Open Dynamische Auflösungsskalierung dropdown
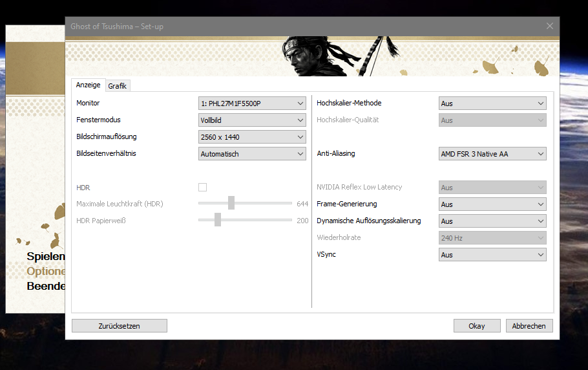The width and height of the screenshot is (588, 370). (x=492, y=221)
